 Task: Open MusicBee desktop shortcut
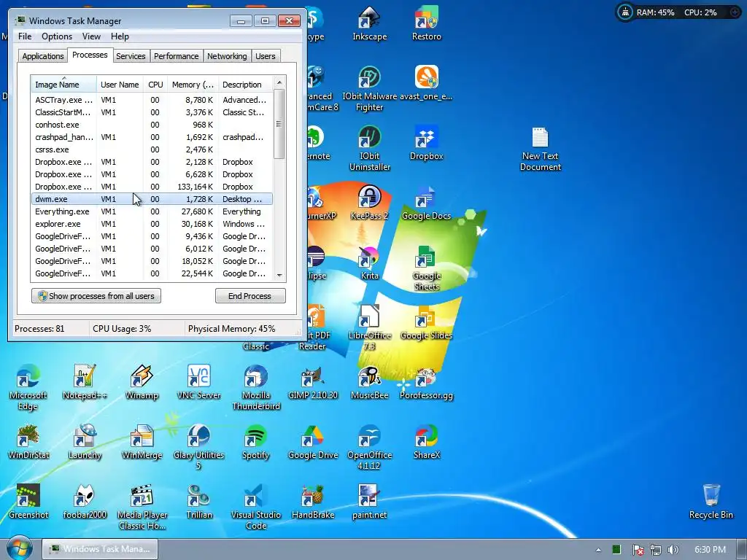click(x=369, y=382)
